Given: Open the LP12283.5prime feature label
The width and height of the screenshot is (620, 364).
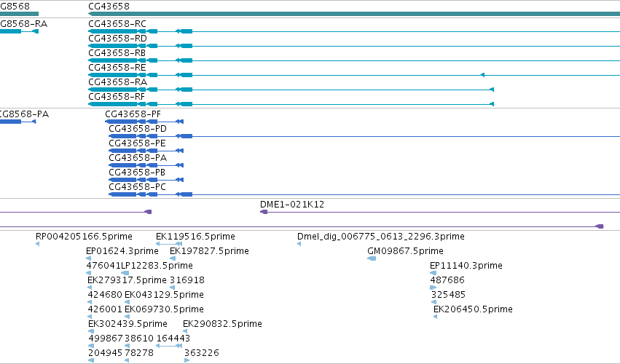Looking at the screenshot, I should tap(157, 266).
